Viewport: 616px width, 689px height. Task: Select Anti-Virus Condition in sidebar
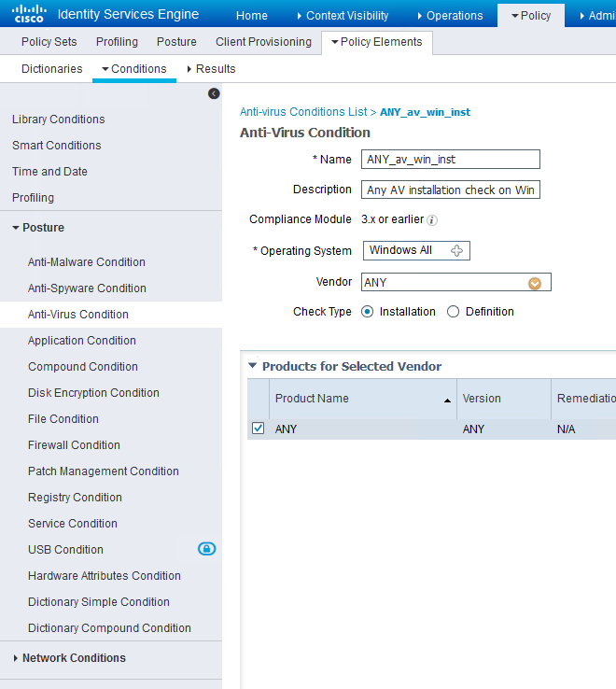click(78, 315)
